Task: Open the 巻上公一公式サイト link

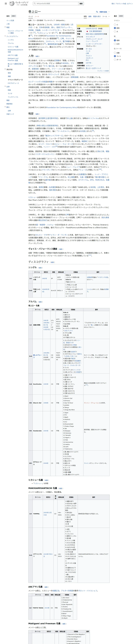Action: tap(93, 68)
